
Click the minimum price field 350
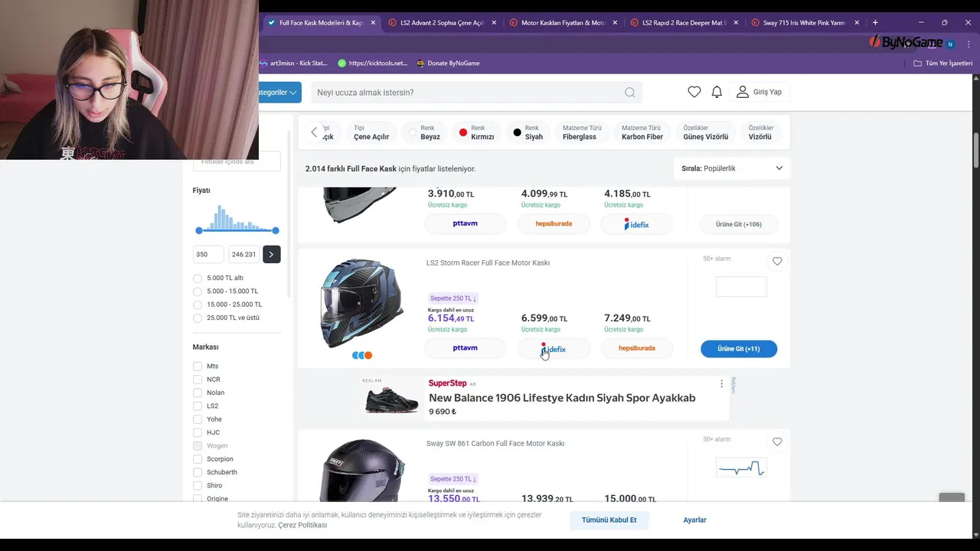[x=208, y=254]
